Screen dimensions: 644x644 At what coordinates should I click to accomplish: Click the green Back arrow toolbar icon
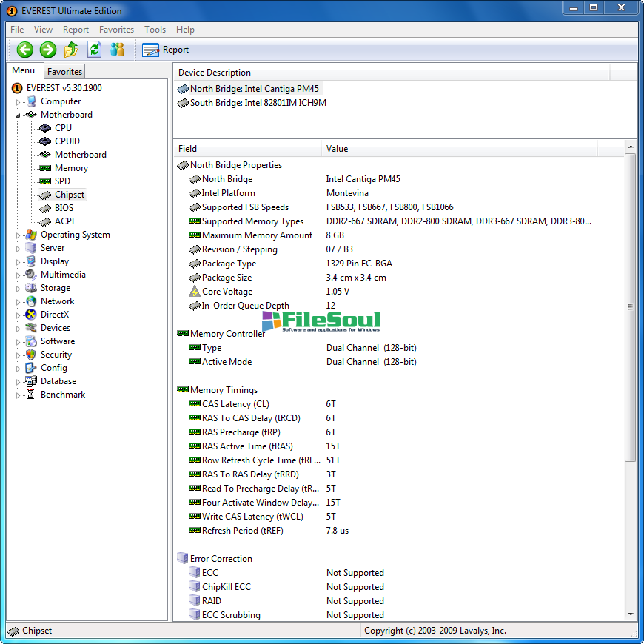click(x=25, y=50)
